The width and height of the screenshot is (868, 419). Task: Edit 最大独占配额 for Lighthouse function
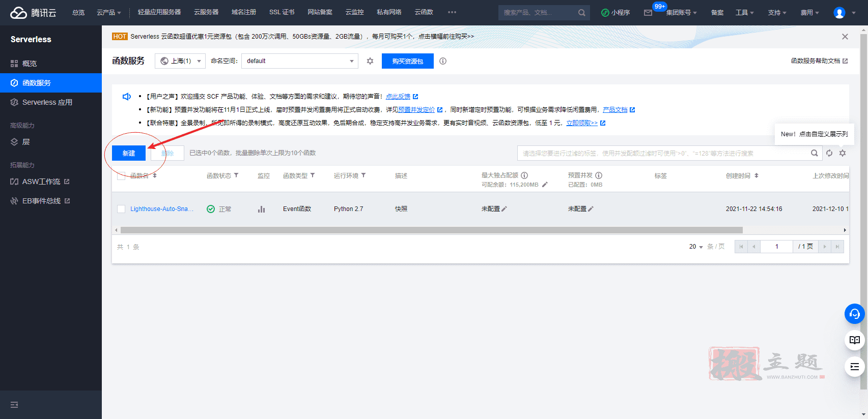tap(504, 209)
